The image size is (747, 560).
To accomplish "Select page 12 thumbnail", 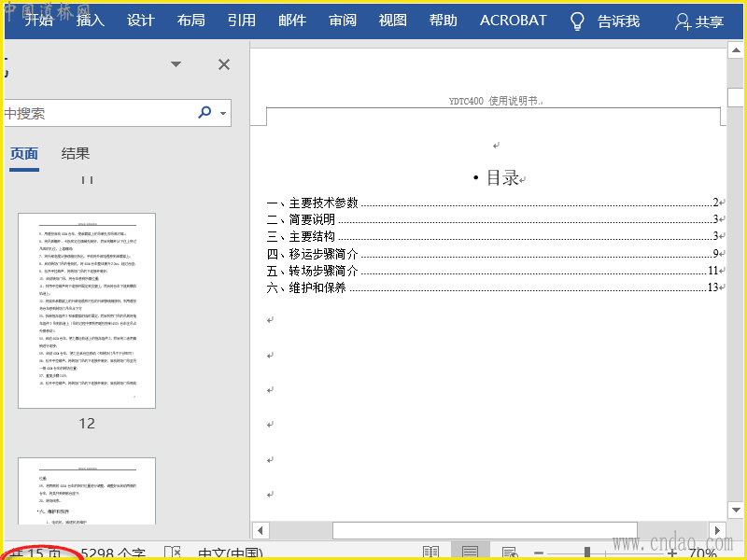I will (x=87, y=311).
